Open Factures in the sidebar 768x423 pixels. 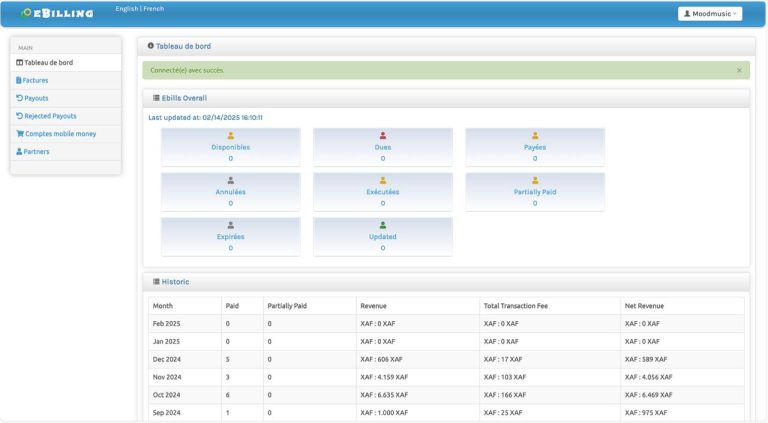pos(35,80)
